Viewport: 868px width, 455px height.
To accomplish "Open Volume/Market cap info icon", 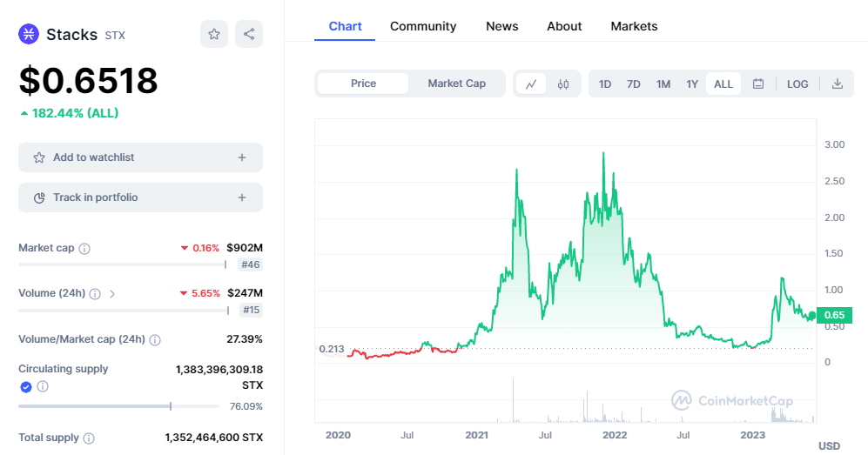I will pyautogui.click(x=155, y=339).
